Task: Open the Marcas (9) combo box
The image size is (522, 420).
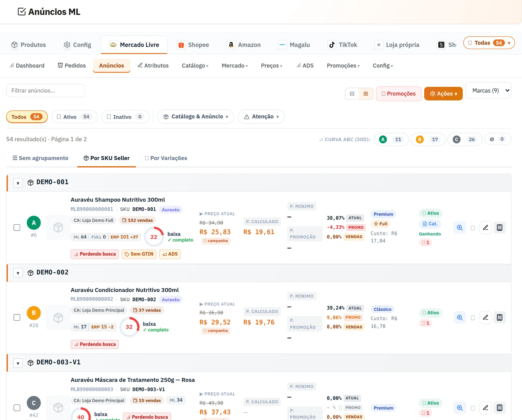Action: pos(488,91)
